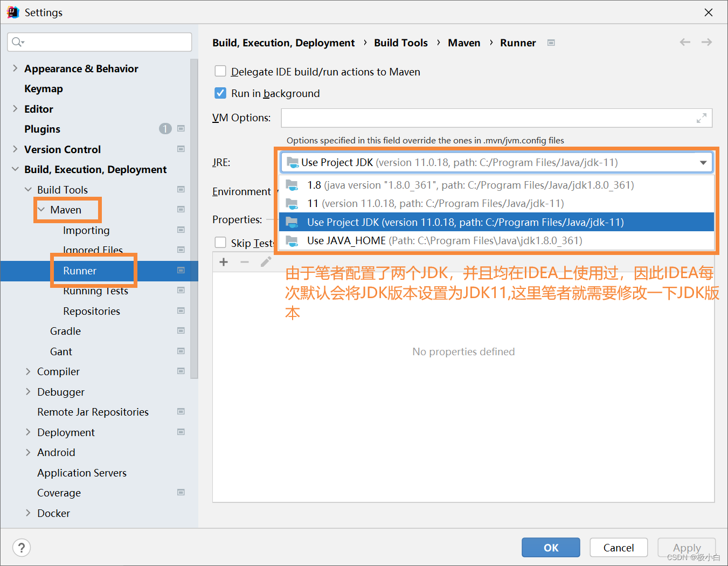Expand the Docker node
728x566 pixels.
[x=28, y=513]
